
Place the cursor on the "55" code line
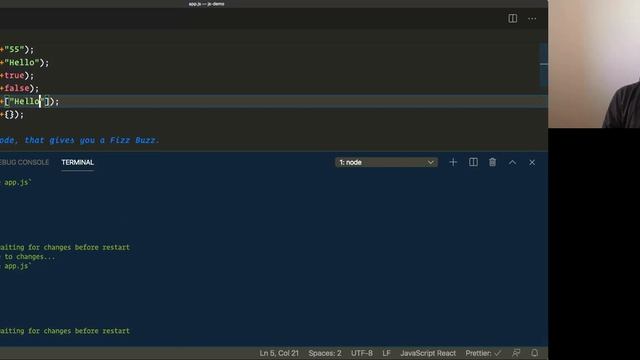click(17, 49)
